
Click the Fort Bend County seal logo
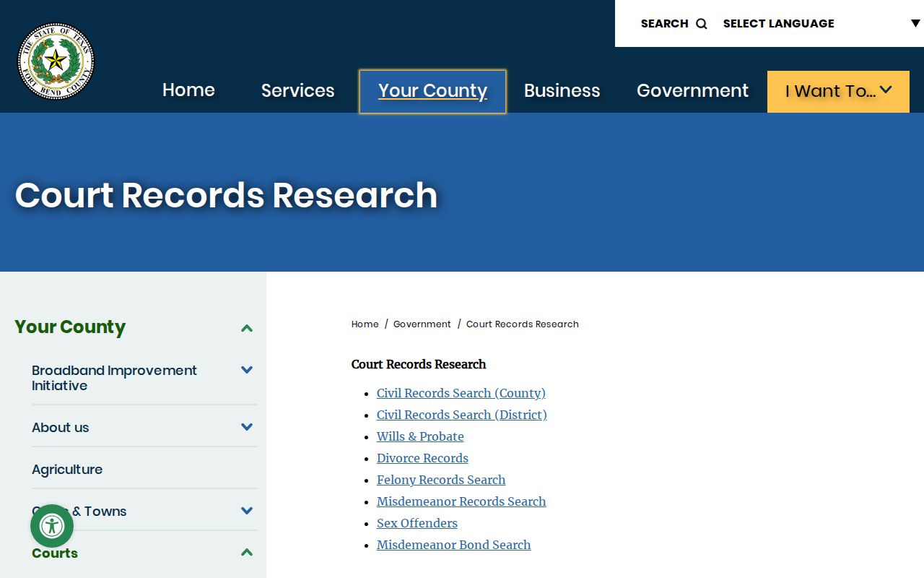tap(56, 61)
